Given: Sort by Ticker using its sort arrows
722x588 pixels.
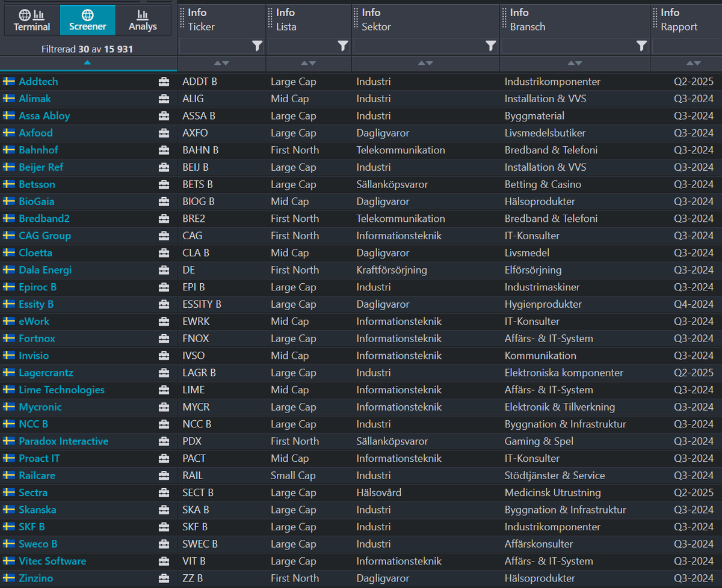Looking at the screenshot, I should pyautogui.click(x=221, y=63).
